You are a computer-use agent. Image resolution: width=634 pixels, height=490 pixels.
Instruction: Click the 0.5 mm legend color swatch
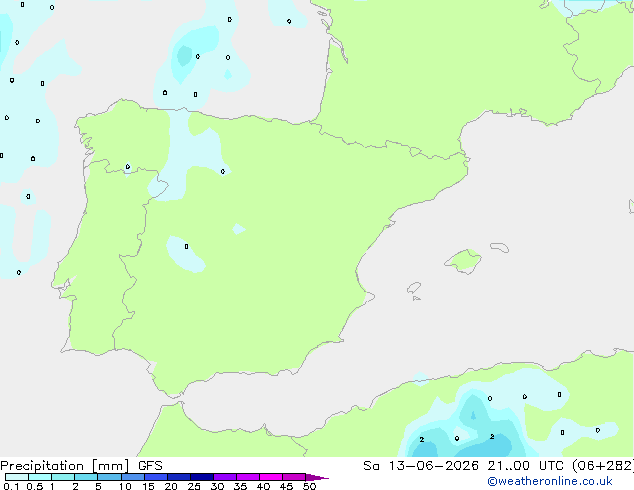(40, 477)
